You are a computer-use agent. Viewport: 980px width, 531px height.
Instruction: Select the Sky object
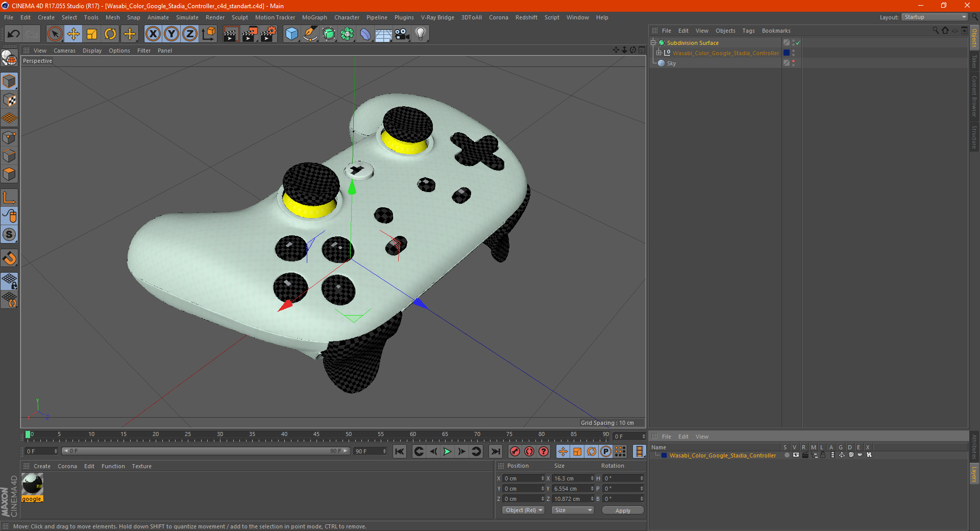671,63
